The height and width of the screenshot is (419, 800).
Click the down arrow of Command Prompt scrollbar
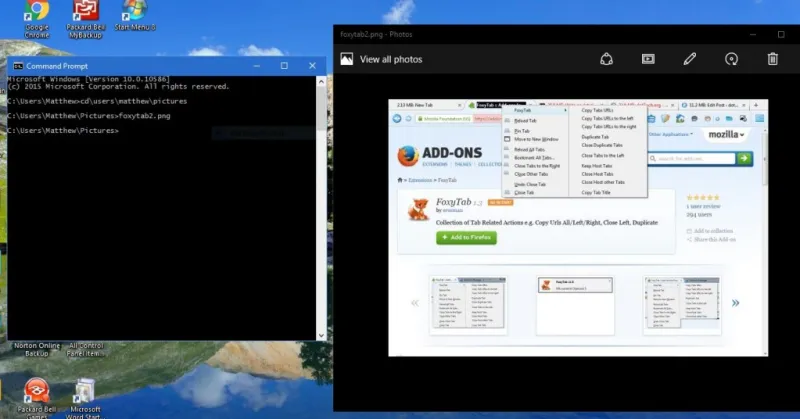[x=321, y=334]
